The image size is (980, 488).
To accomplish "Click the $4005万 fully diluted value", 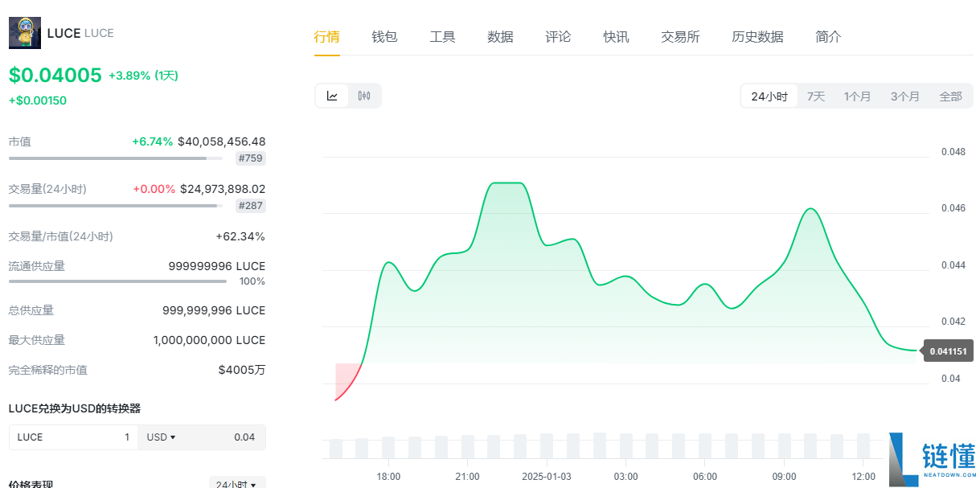I will (242, 370).
